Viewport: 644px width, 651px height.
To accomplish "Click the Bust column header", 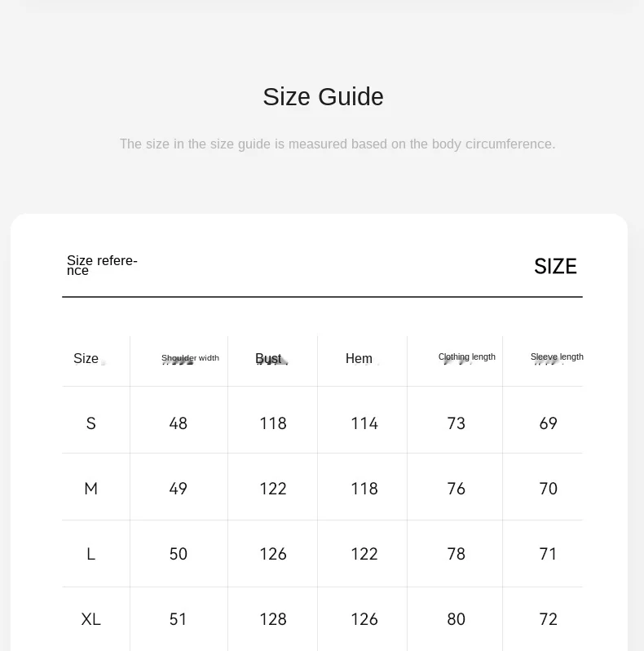I will (x=268, y=358).
